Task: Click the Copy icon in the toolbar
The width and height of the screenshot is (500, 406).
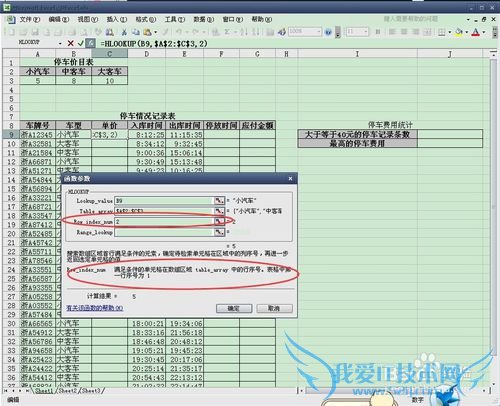Action: point(135,32)
